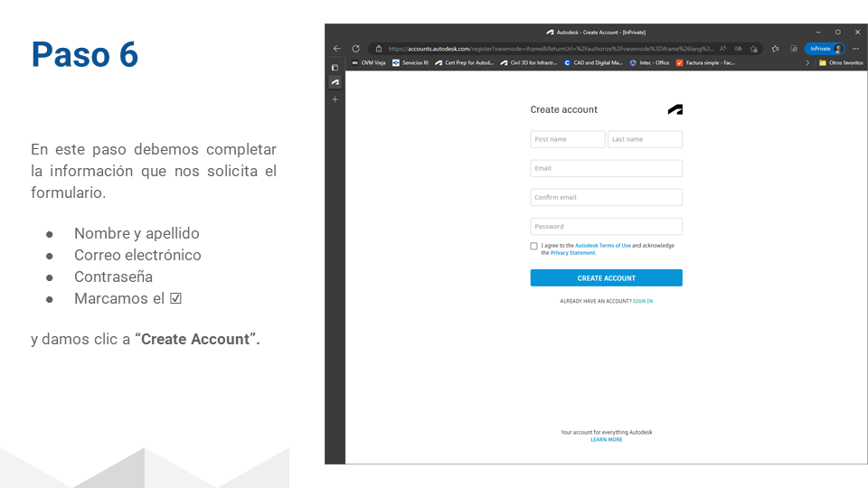Open a new tab with the plus icon
The image size is (868, 488).
point(335,99)
